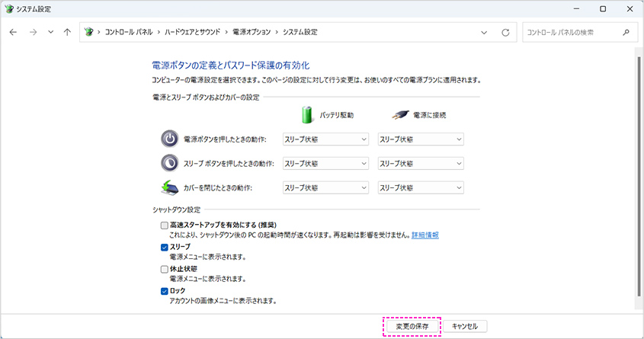The height and width of the screenshot is (339, 644).
Task: Click the 変更の保存 button
Action: click(412, 326)
